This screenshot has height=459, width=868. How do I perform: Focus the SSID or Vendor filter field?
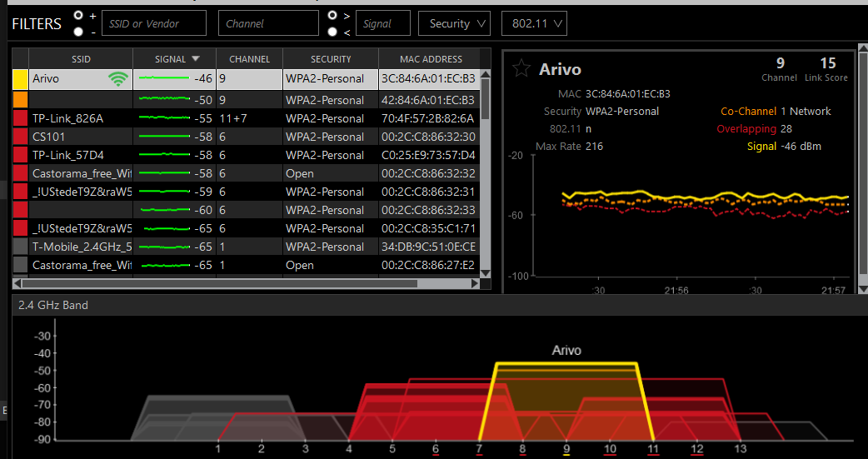click(154, 23)
